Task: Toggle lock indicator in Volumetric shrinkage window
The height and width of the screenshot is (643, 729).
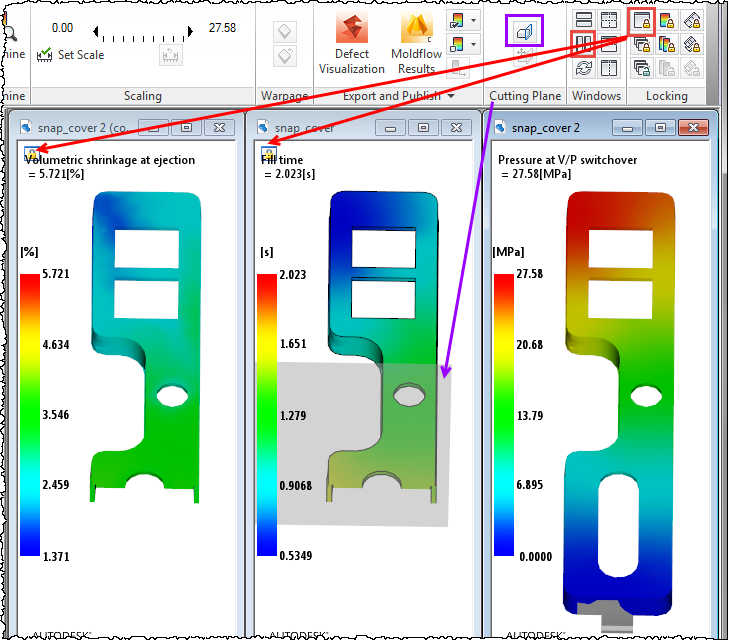Action: click(32, 152)
